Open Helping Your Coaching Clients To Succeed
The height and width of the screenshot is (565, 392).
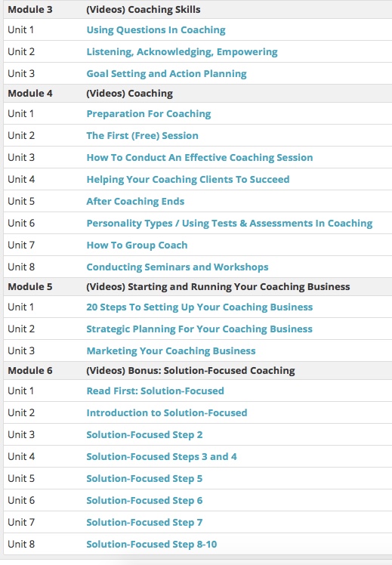[188, 180]
